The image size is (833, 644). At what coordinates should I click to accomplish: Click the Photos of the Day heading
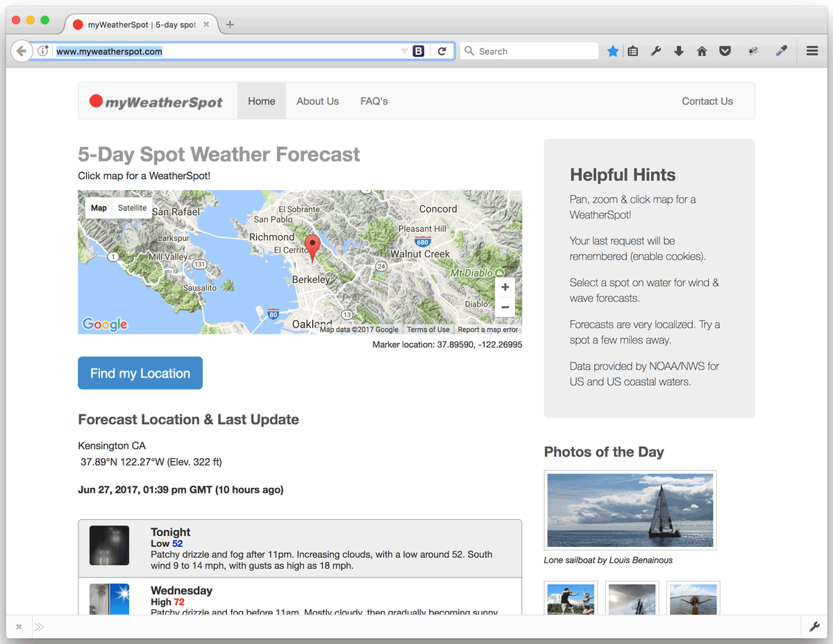(x=604, y=452)
